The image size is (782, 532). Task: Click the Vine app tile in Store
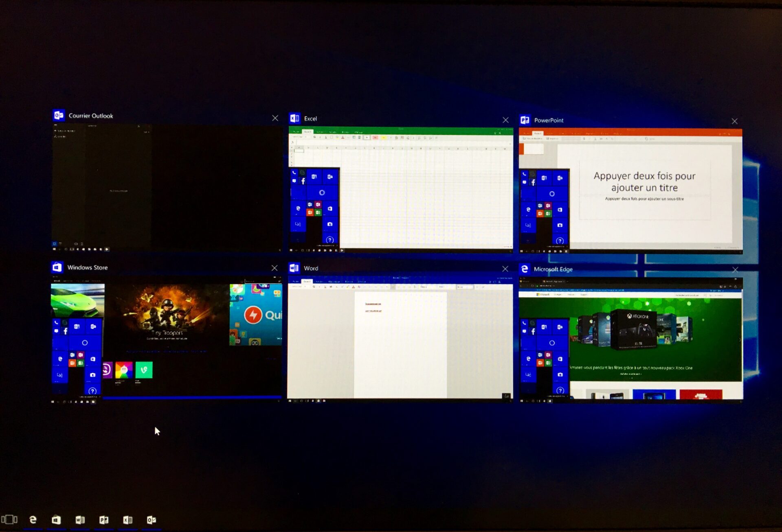pyautogui.click(x=144, y=370)
